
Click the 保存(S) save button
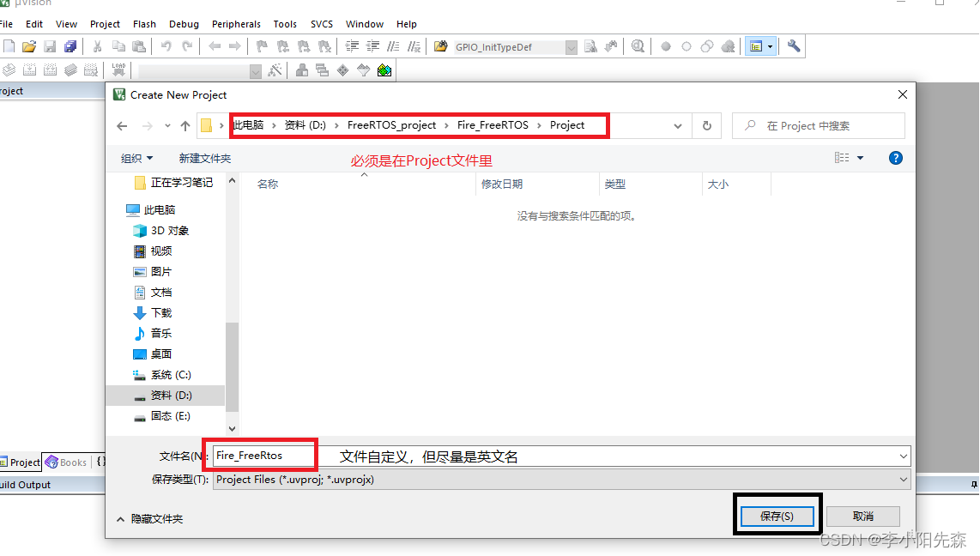pyautogui.click(x=777, y=516)
